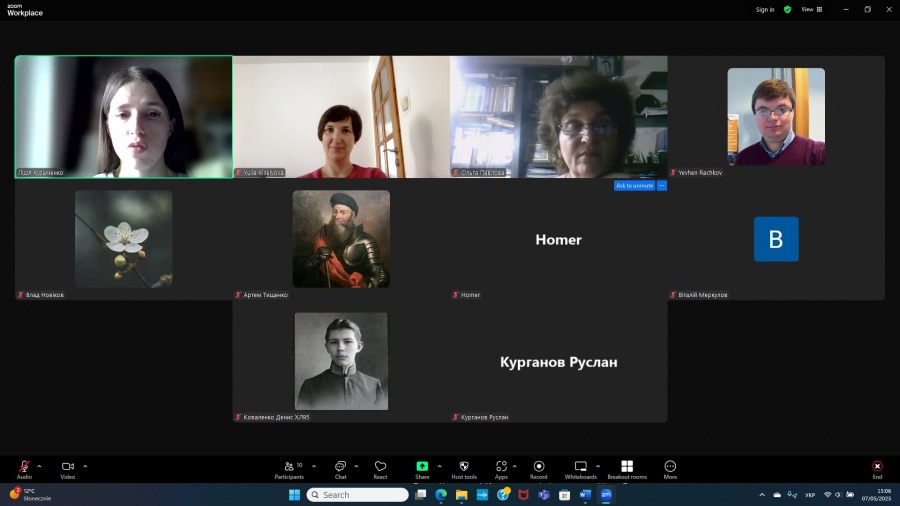Click Коваленко Денис's black-and-white photo
This screenshot has width=900, height=506.
coord(342,361)
